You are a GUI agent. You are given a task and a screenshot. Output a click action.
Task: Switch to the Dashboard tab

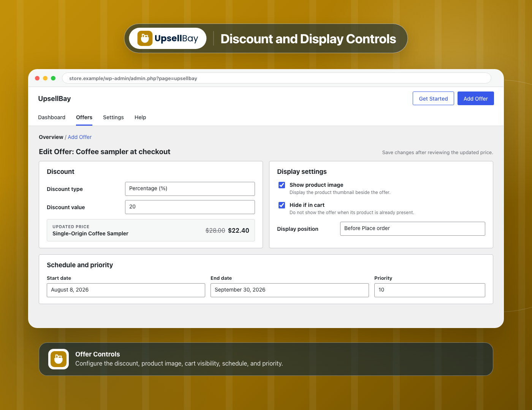click(x=52, y=117)
